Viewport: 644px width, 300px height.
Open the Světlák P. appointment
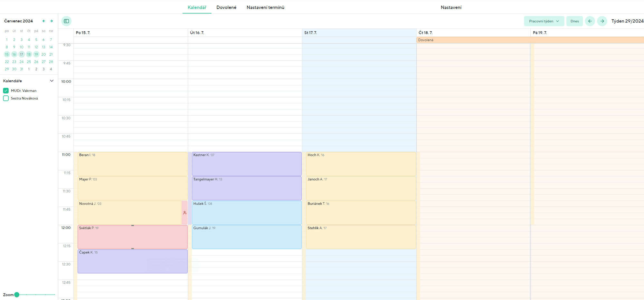click(x=132, y=237)
